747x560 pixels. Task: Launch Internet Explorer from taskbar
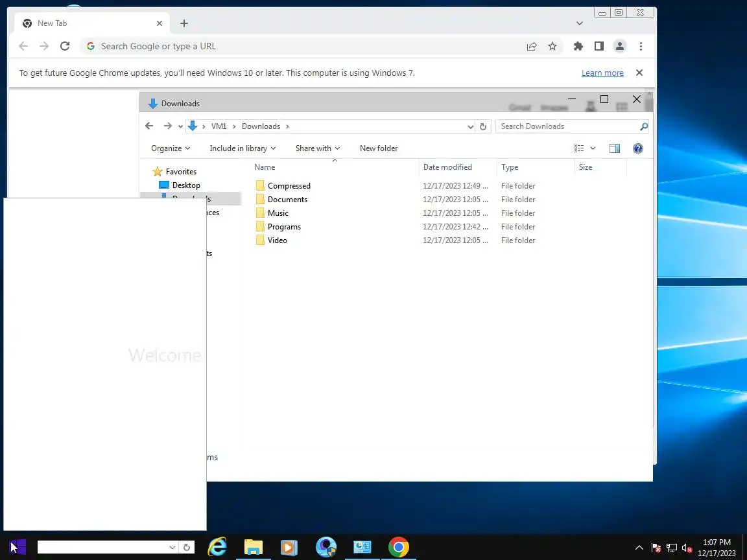pos(217,546)
